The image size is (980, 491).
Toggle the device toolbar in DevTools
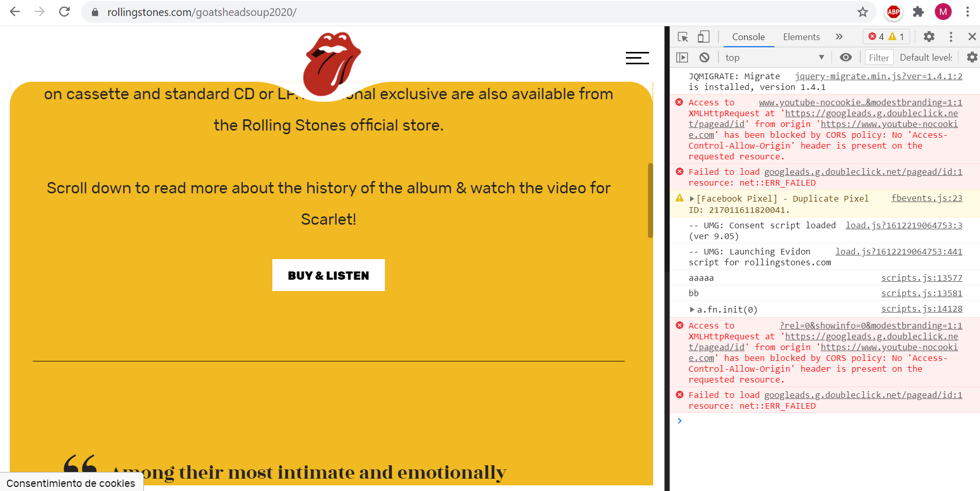[x=704, y=37]
